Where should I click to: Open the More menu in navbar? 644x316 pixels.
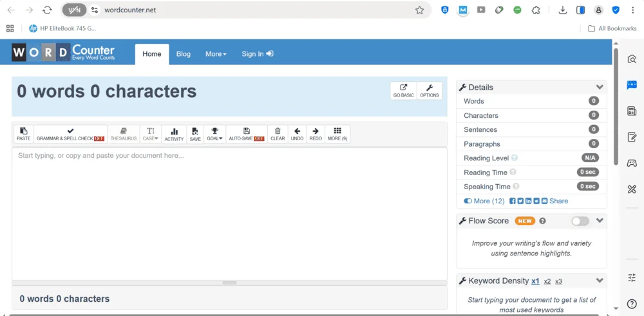[x=216, y=54]
